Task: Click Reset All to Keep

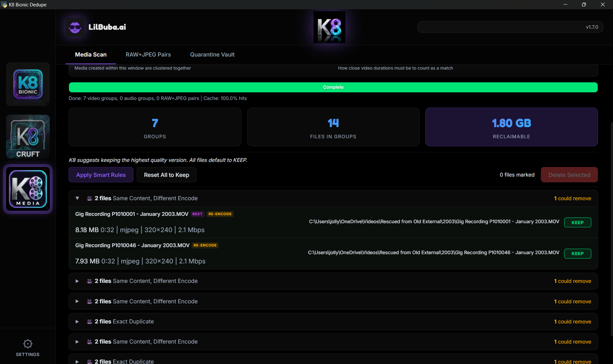Action: [x=166, y=175]
